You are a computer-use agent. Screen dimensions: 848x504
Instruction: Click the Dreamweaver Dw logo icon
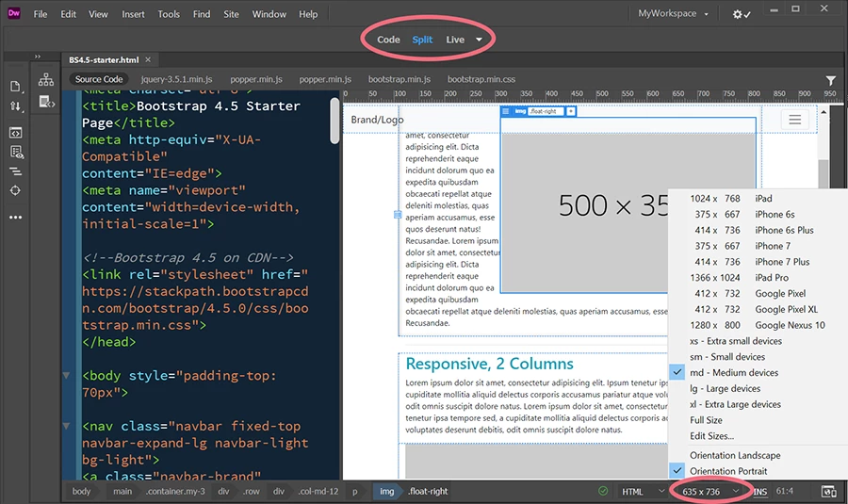tap(14, 13)
